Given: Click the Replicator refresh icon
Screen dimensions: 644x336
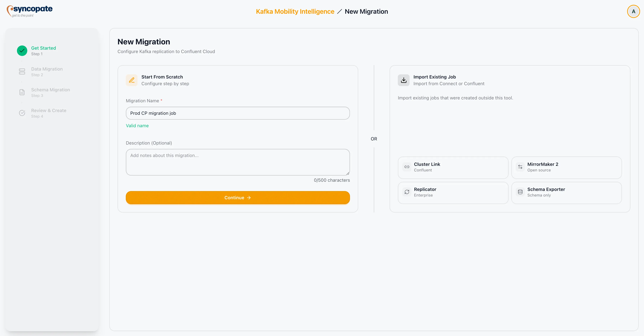Looking at the screenshot, I should pyautogui.click(x=407, y=192).
